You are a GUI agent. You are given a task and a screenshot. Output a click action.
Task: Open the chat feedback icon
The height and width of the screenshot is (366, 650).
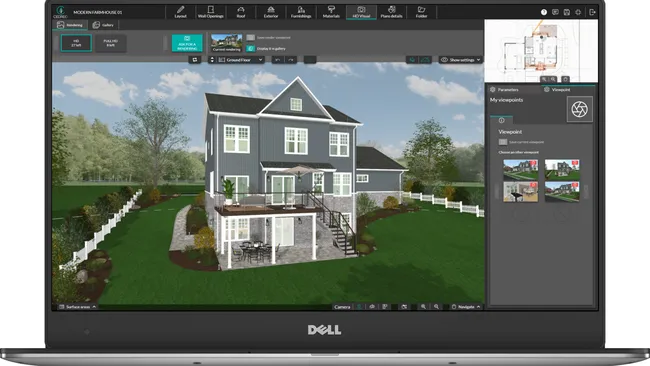(x=555, y=12)
